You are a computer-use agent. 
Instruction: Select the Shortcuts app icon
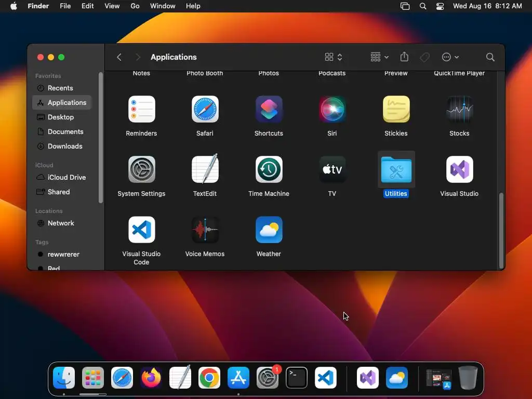(x=269, y=109)
